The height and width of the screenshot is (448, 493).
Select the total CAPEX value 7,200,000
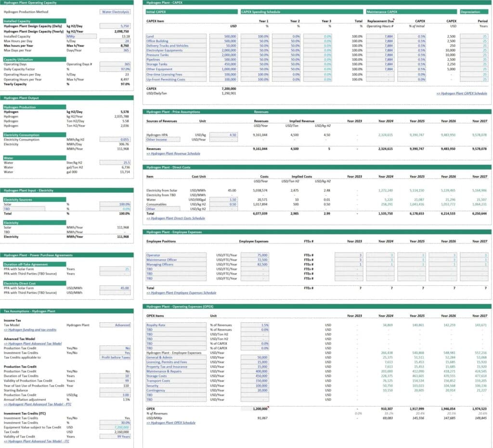(229, 89)
